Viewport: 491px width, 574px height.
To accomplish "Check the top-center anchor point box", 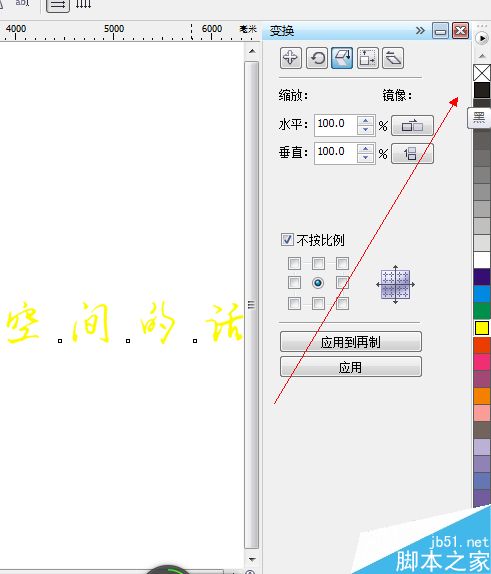I will point(318,263).
